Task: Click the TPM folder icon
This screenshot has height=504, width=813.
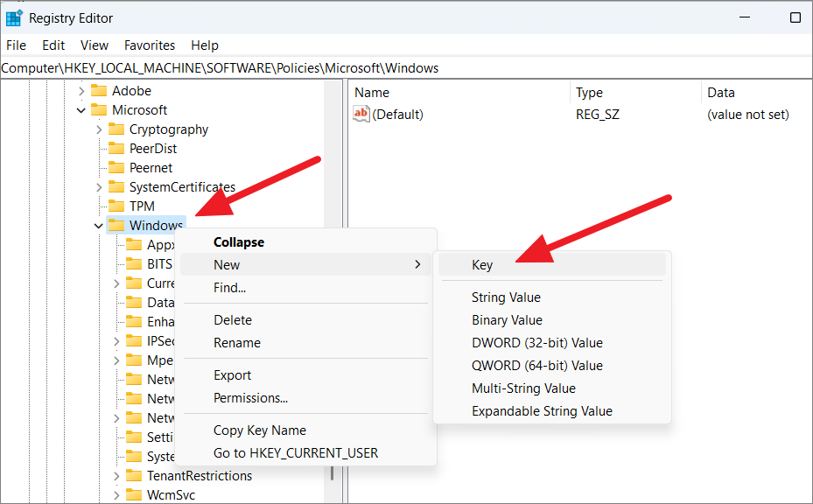Action: [116, 206]
